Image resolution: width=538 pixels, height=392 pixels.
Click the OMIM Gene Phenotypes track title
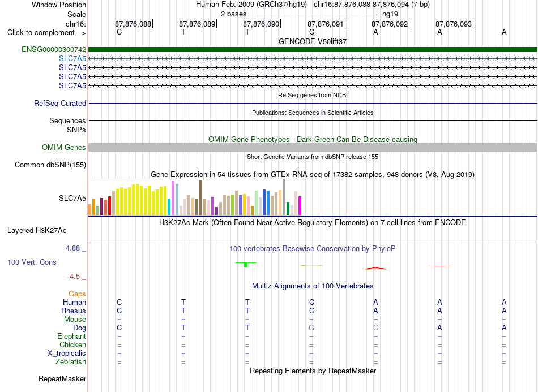[313, 140]
